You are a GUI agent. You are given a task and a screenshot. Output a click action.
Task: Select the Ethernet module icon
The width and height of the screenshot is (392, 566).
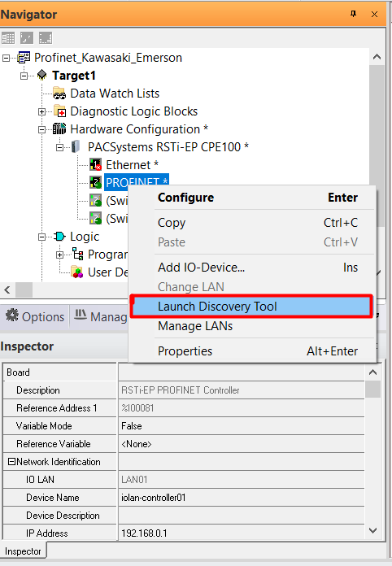(x=96, y=164)
